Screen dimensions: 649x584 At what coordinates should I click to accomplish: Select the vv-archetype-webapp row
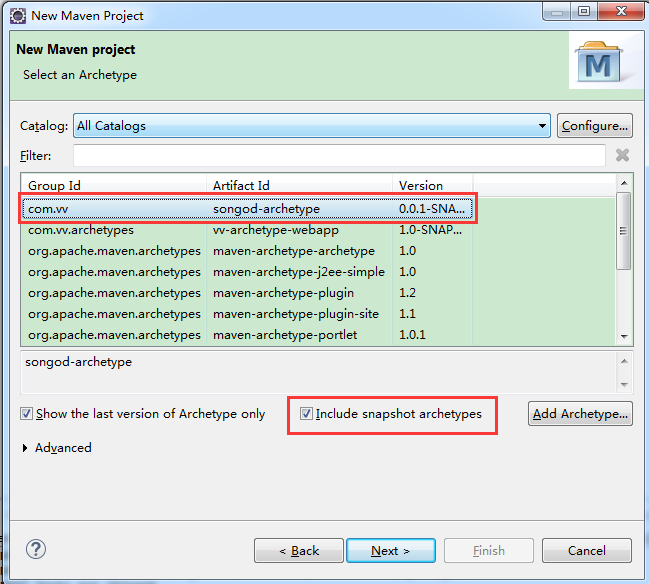tap(247, 230)
